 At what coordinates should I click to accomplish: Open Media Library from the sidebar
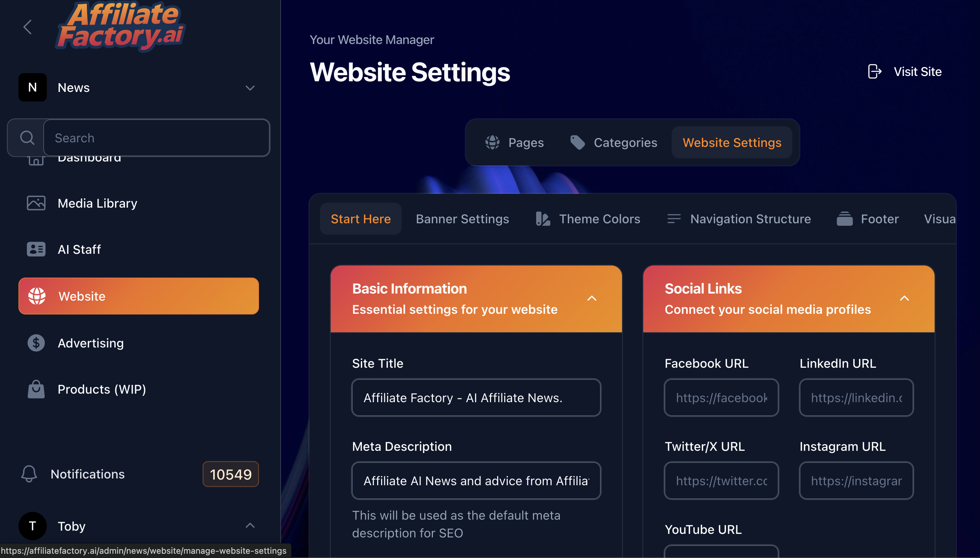click(97, 203)
